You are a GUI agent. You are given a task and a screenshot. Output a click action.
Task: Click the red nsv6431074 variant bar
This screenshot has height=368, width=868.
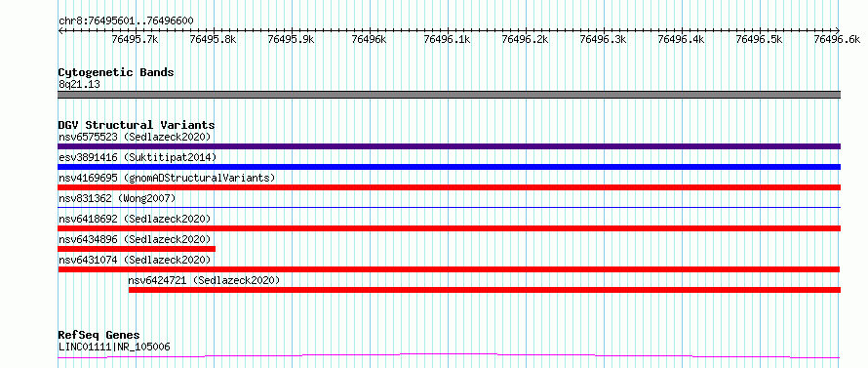[x=449, y=269]
